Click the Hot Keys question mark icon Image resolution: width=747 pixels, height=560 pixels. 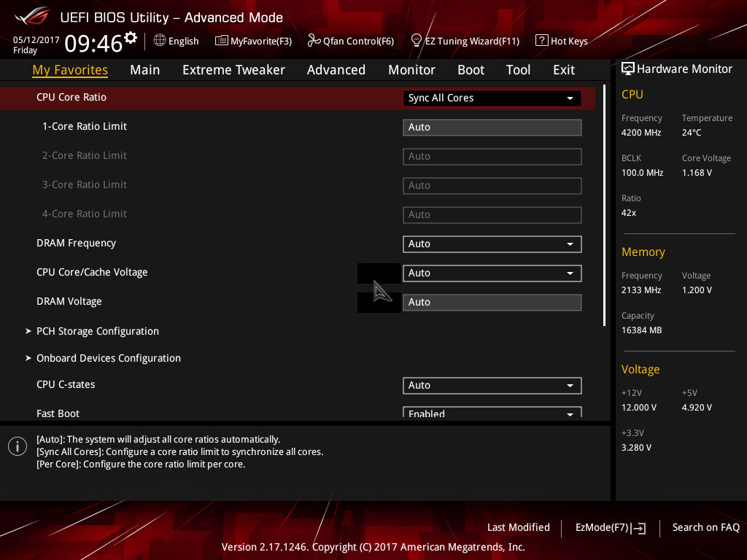(541, 40)
